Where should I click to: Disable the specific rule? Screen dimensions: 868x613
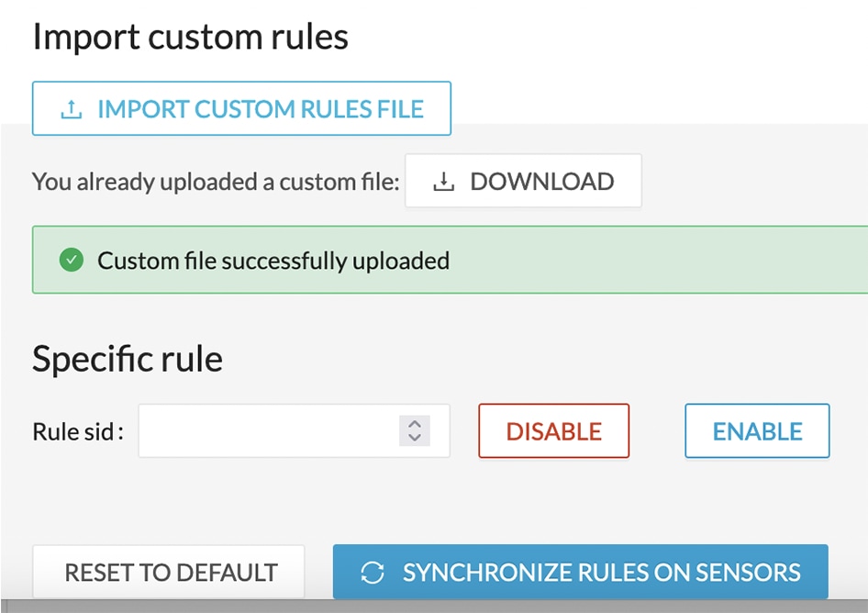553,430
